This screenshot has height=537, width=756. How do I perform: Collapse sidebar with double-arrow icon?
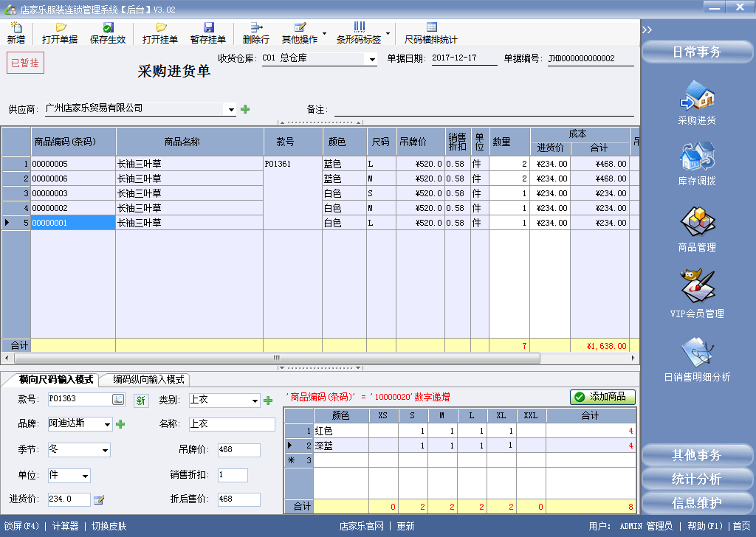tap(647, 30)
